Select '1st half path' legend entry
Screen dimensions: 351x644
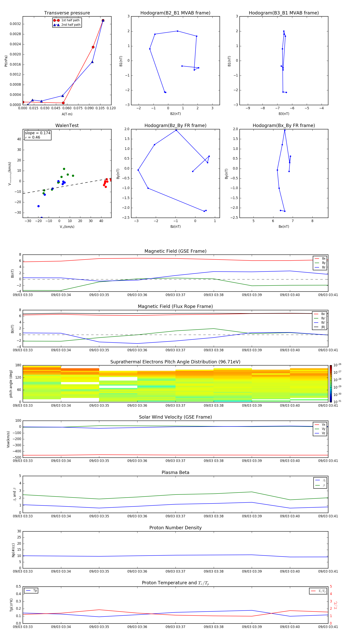tap(67, 20)
